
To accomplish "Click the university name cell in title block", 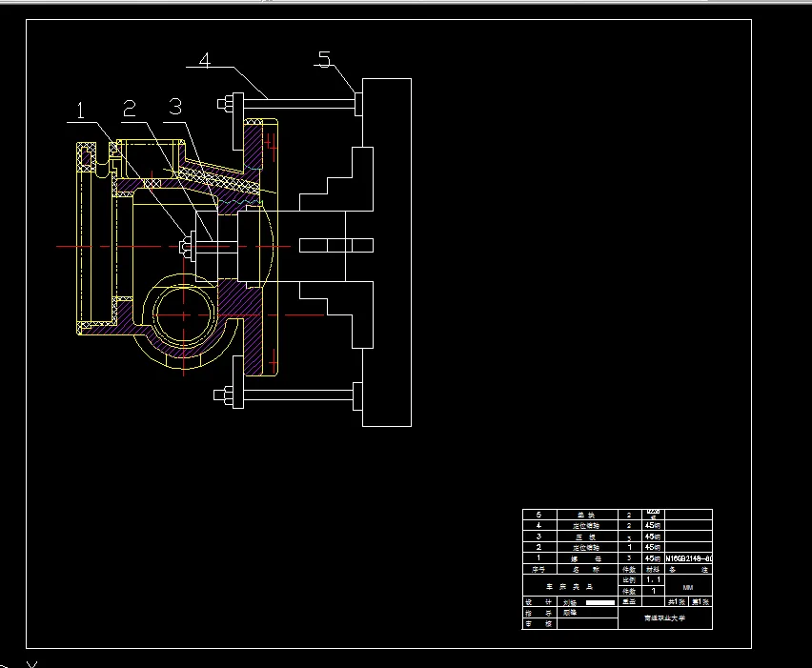I will click(x=665, y=618).
